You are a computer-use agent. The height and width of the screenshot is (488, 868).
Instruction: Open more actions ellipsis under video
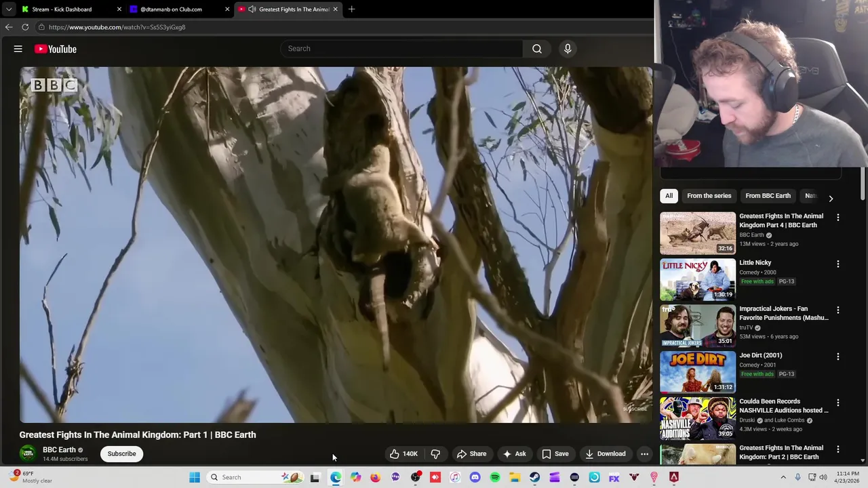coord(644,454)
